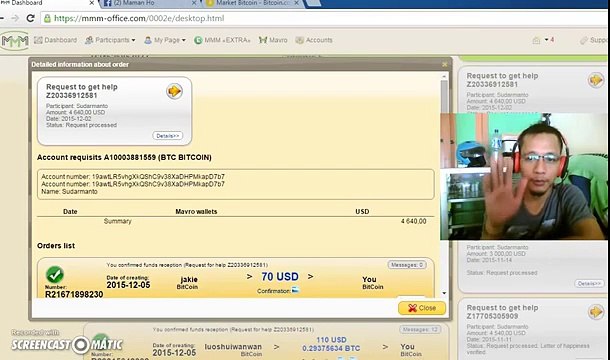Click the green checkmark icon of order R21671898230

[x=55, y=275]
